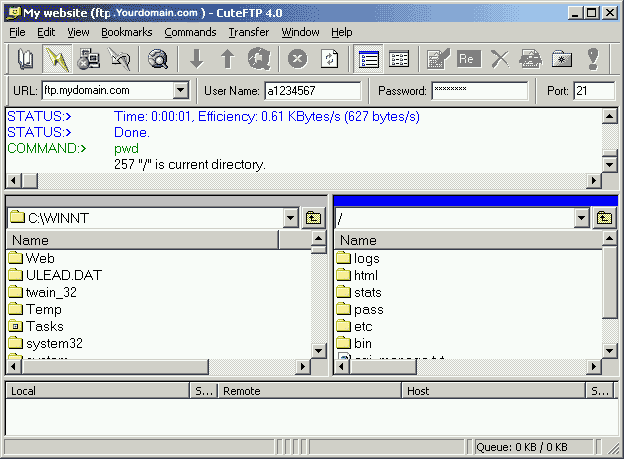The image size is (624, 459).
Task: Click the Download down-arrow icon
Action: coord(197,59)
